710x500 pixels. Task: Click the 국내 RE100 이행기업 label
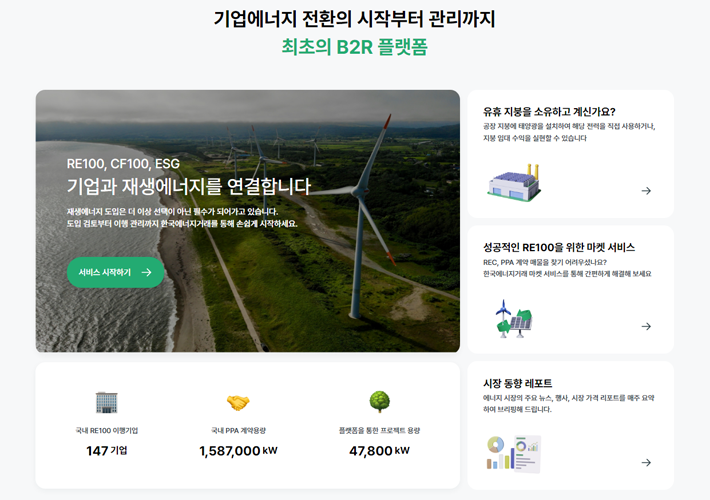[x=106, y=430]
